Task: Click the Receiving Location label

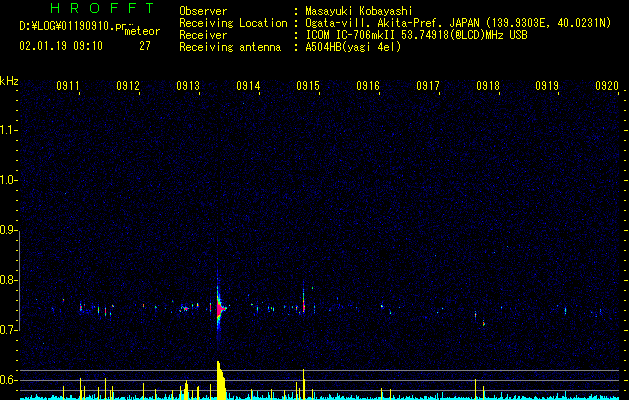Action: 233,23
